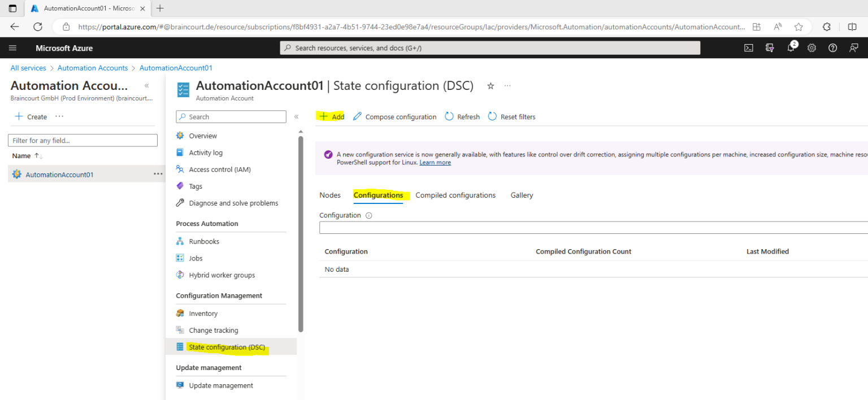The width and height of the screenshot is (868, 400).
Task: Open the Inventory pane
Action: [205, 313]
